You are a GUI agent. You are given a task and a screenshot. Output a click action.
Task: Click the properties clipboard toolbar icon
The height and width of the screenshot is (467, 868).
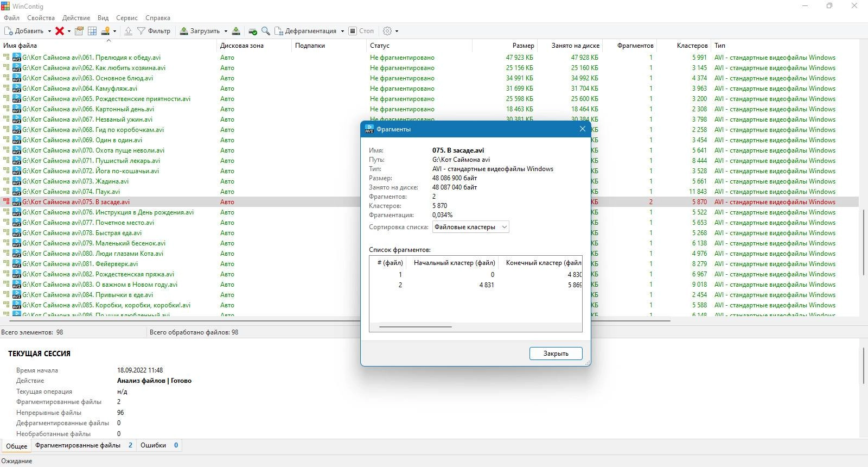click(x=79, y=31)
